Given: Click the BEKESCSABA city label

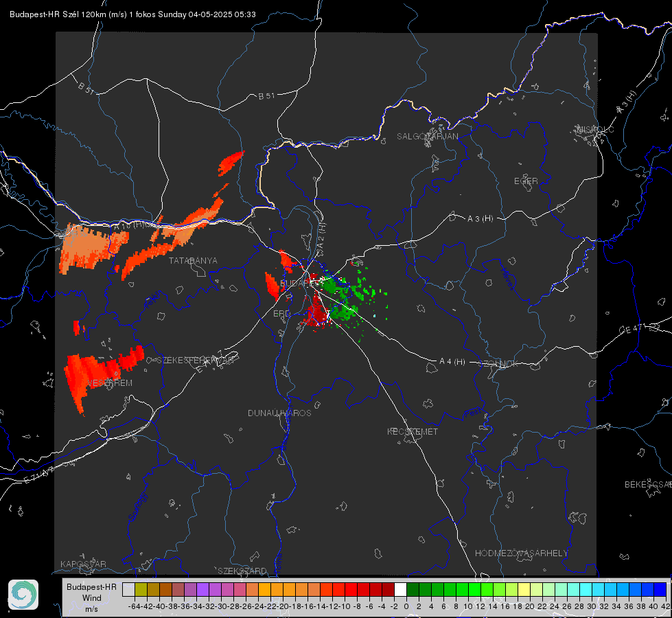Looking at the screenshot, I should 648,485.
